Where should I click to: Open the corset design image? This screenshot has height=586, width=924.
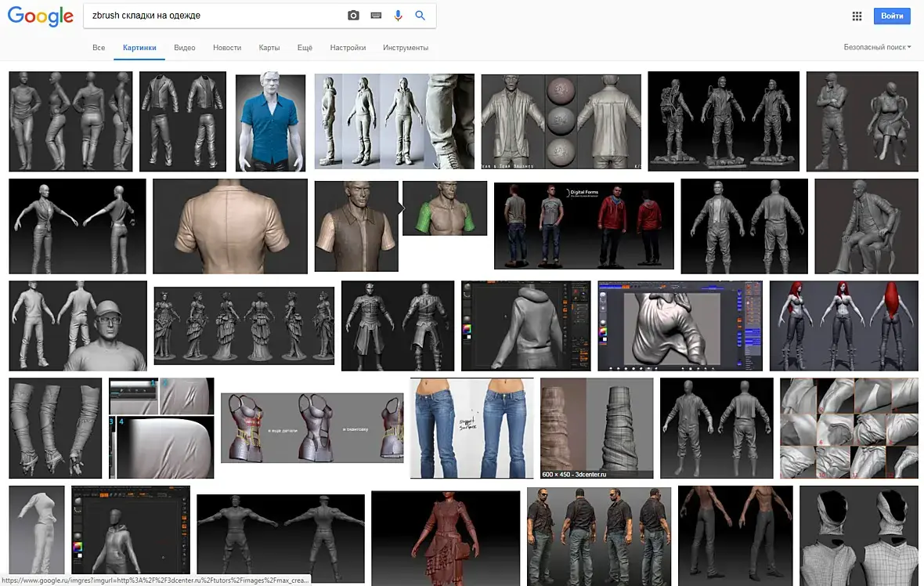pos(312,428)
